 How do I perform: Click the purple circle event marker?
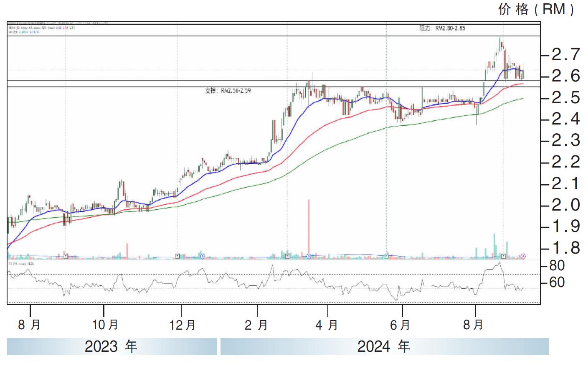[x=523, y=256]
